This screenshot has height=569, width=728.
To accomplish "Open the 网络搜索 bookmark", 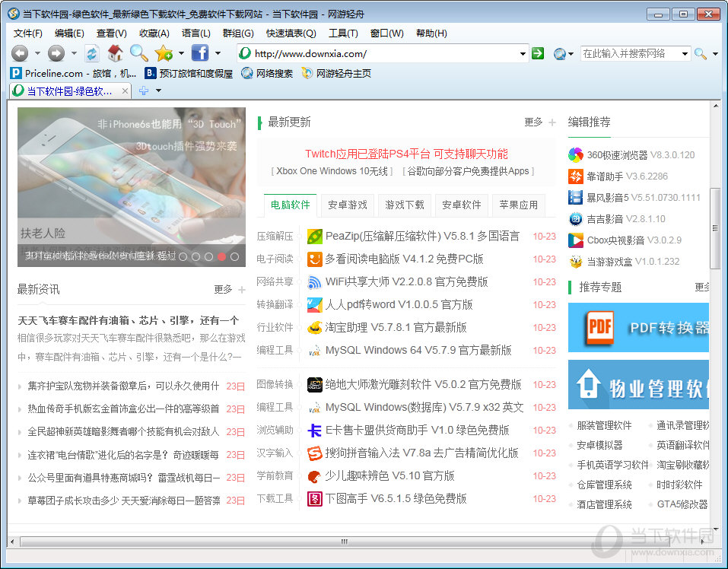I will [268, 73].
